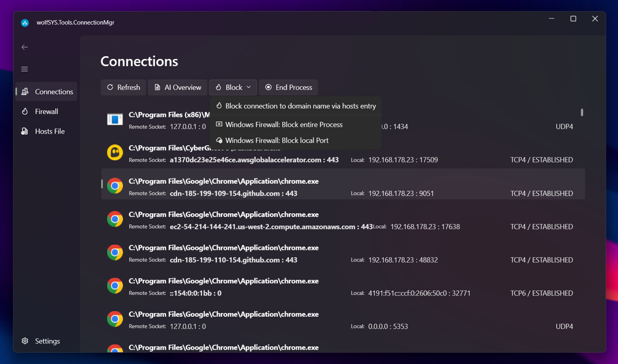618x364 pixels.
Task: Open the AI Overview report
Action: click(x=178, y=87)
